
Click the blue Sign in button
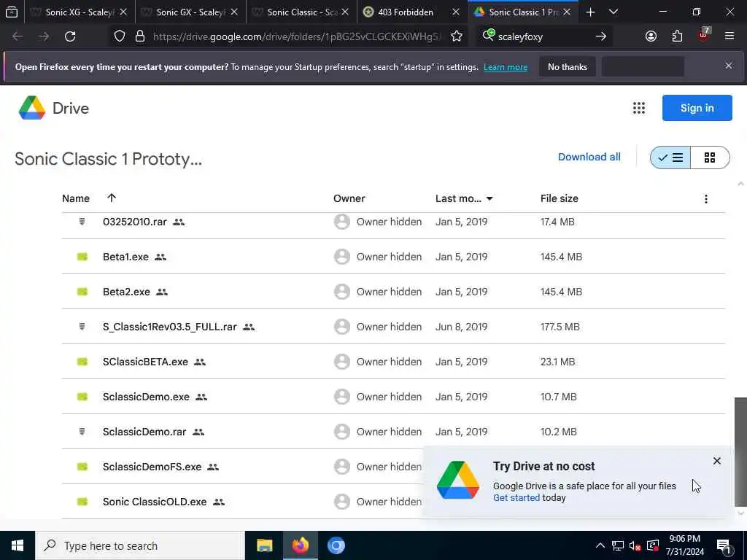(x=697, y=108)
